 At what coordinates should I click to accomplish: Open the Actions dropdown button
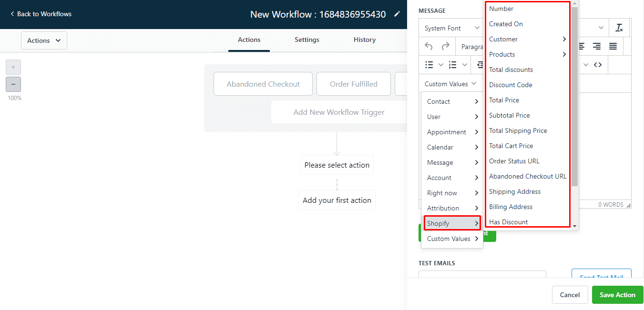pyautogui.click(x=44, y=40)
